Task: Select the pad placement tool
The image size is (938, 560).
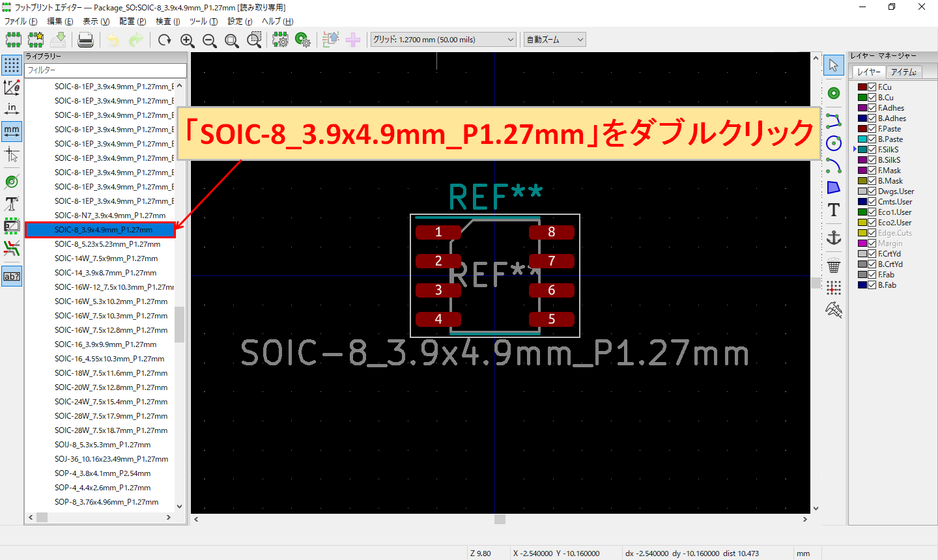Action: [x=834, y=92]
